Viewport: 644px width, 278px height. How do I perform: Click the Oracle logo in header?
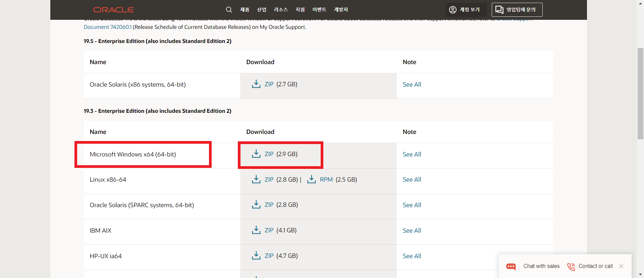pos(113,10)
